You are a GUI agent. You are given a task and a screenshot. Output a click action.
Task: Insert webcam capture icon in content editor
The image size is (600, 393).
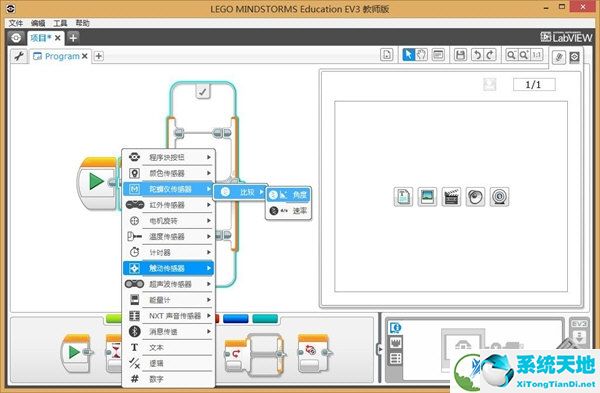(499, 197)
